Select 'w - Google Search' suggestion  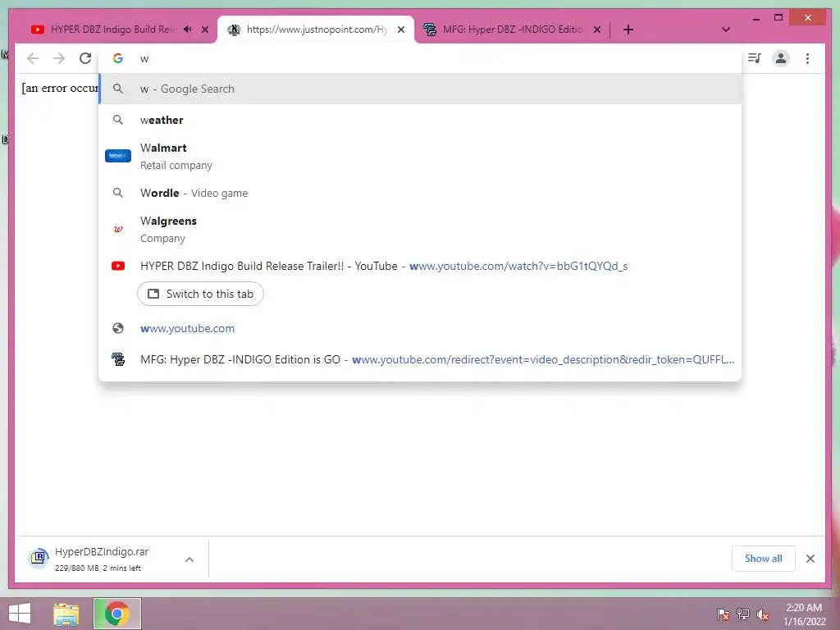[420, 89]
